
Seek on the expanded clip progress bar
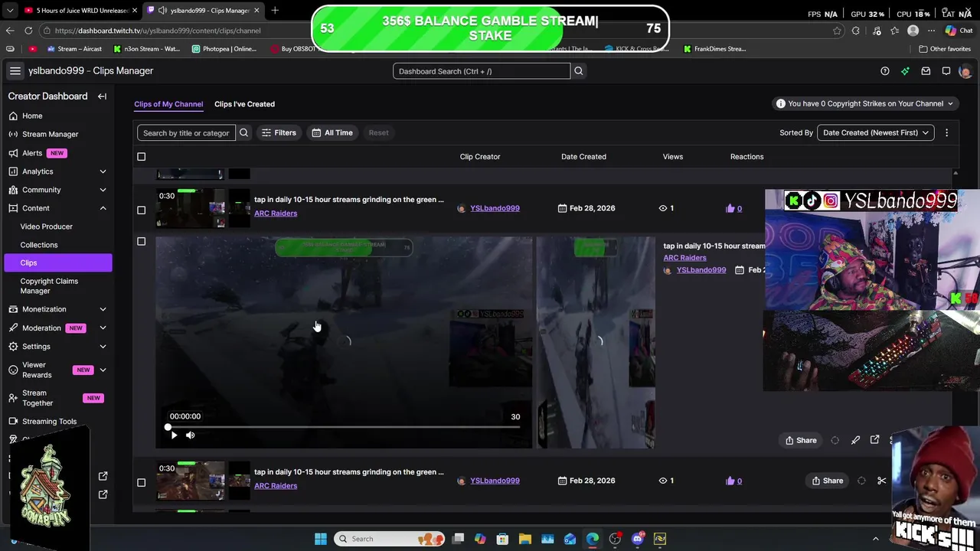pos(344,427)
